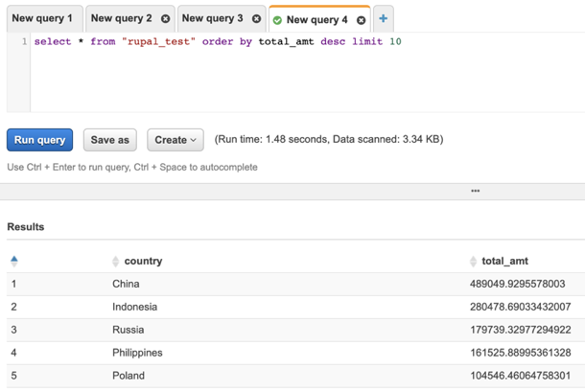Click the total_amt keyword in the query
585x392 pixels.
(286, 41)
